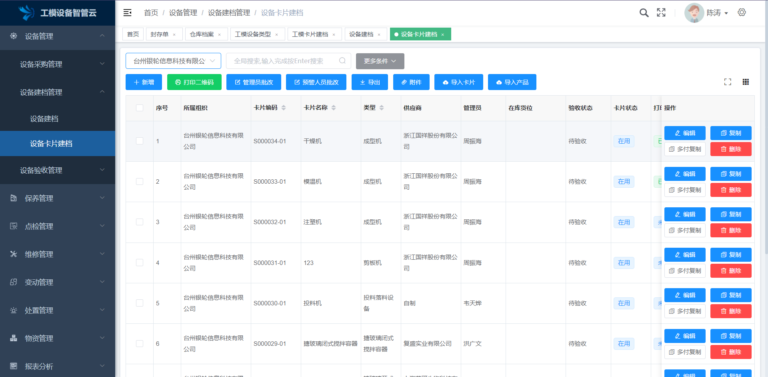Screen dimensions: 768x377
Task: Click the 导出 button
Action: coord(370,82)
